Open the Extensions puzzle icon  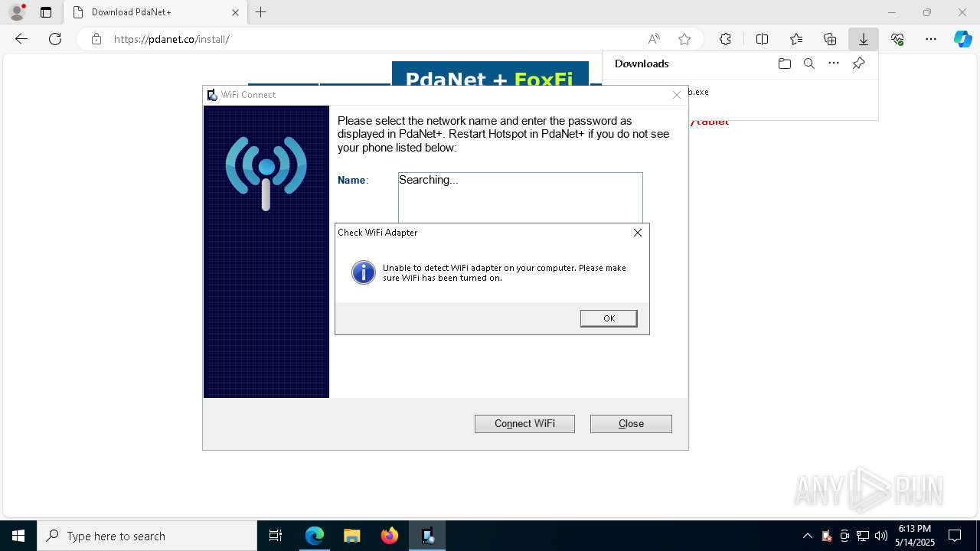(x=725, y=39)
